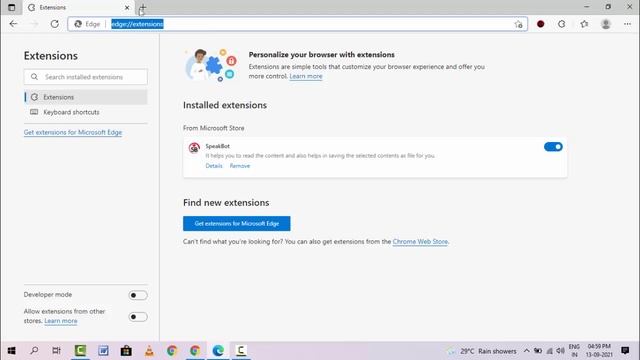This screenshot has height=360, width=640.
Task: Select Extensions in the left sidebar
Action: [x=86, y=97]
